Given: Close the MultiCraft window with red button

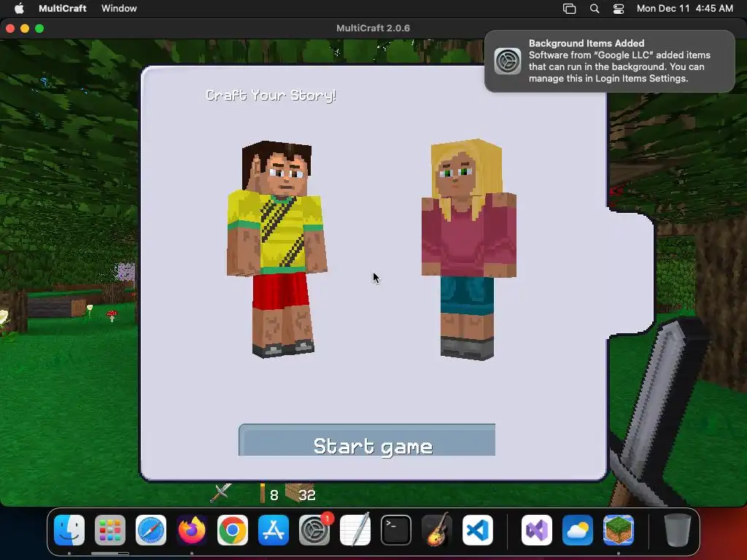Looking at the screenshot, I should (10, 28).
